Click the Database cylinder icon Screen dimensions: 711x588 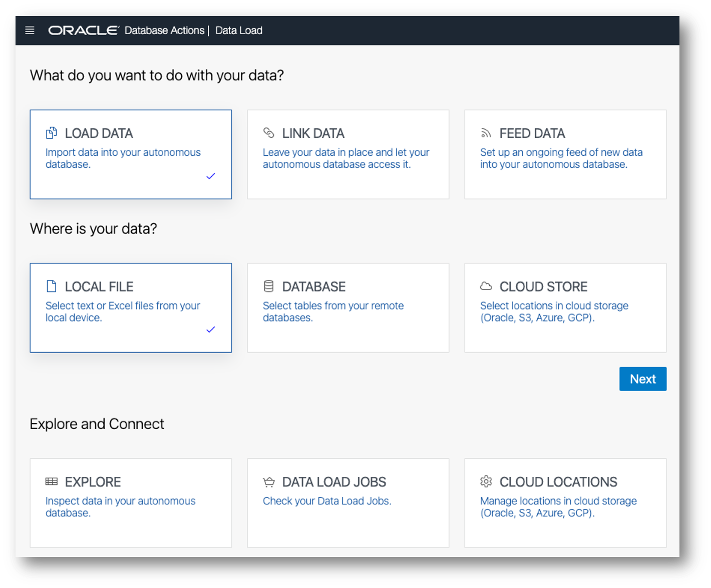pos(269,286)
